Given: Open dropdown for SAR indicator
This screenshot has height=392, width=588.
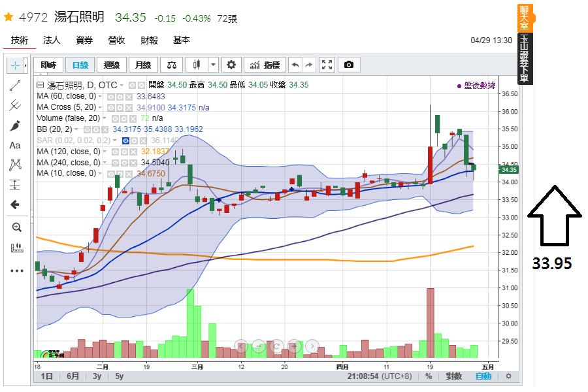Looking at the screenshot, I should pyautogui.click(x=115, y=140).
